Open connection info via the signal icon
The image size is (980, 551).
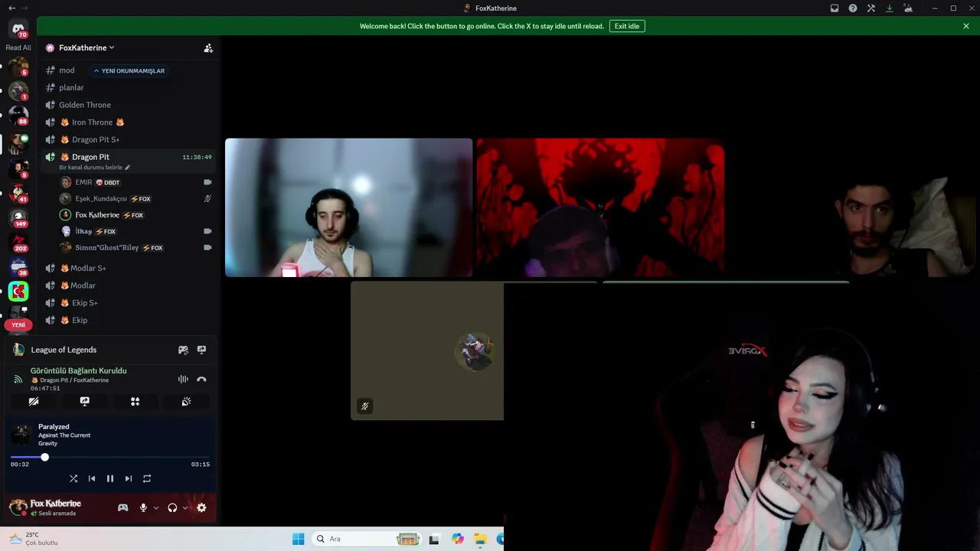tap(18, 379)
